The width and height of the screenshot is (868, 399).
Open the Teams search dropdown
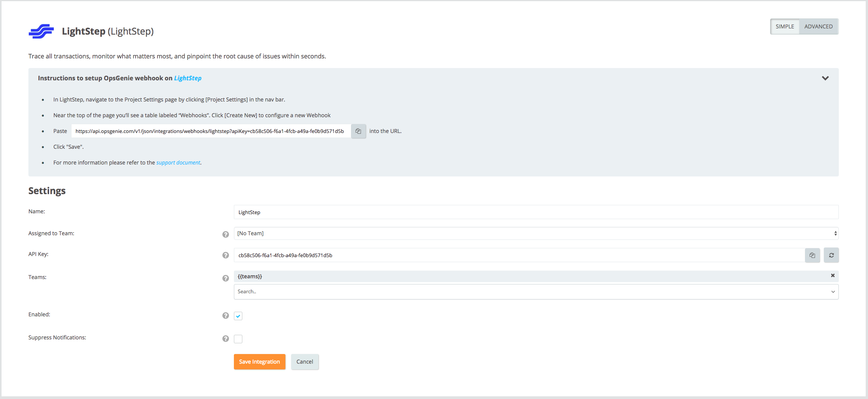coord(536,292)
